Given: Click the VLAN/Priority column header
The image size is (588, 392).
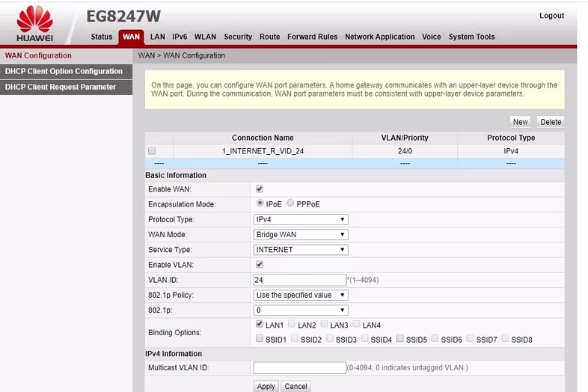Looking at the screenshot, I should [405, 138].
